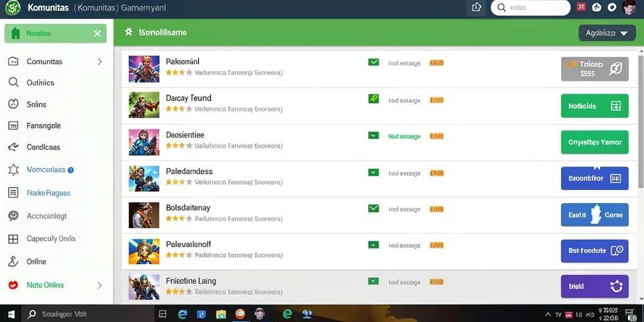Open the home icon left of search box
644x322 pixels.
[x=477, y=8]
